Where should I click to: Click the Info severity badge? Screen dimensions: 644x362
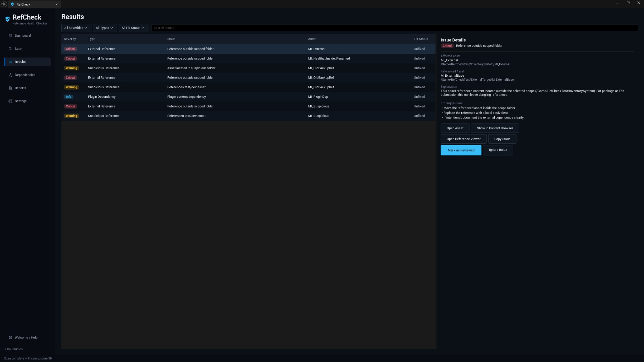click(x=69, y=97)
